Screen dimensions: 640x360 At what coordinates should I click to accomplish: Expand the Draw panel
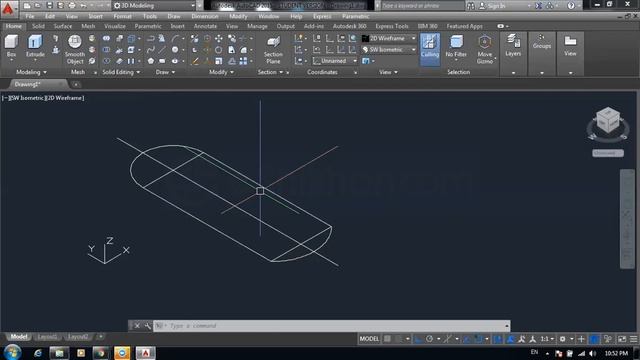pyautogui.click(x=165, y=72)
